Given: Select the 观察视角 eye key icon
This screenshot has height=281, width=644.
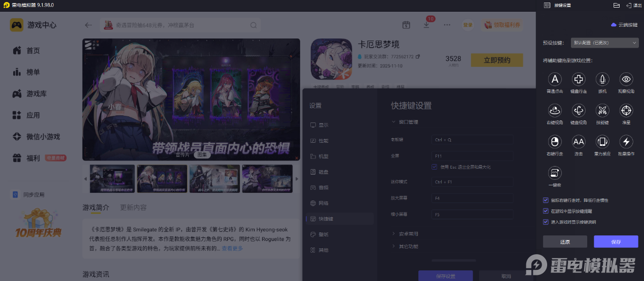Looking at the screenshot, I should (x=626, y=79).
